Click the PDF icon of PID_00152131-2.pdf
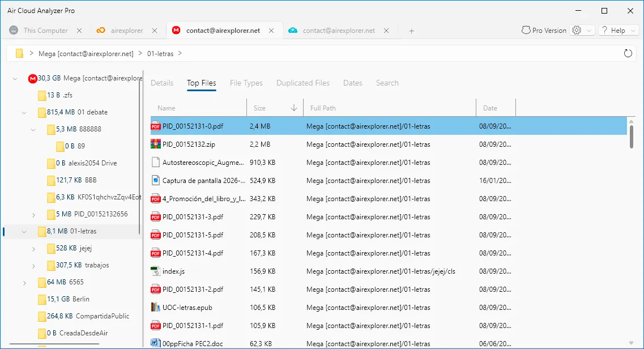The image size is (644, 349). [155, 289]
